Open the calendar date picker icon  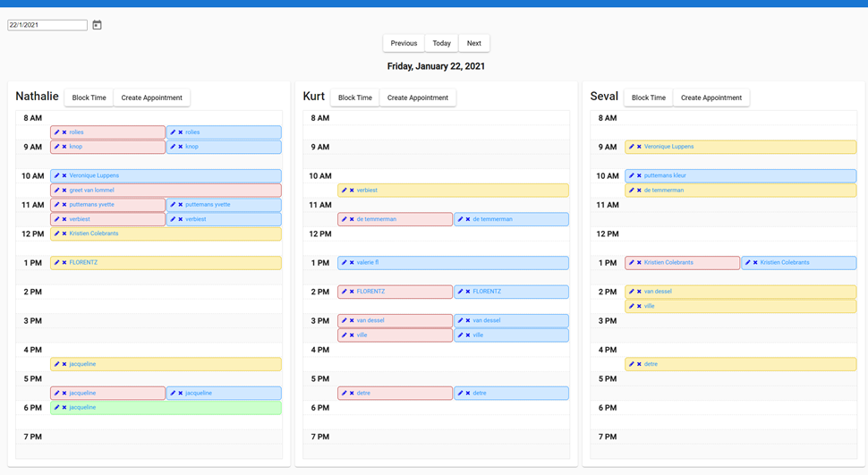97,25
